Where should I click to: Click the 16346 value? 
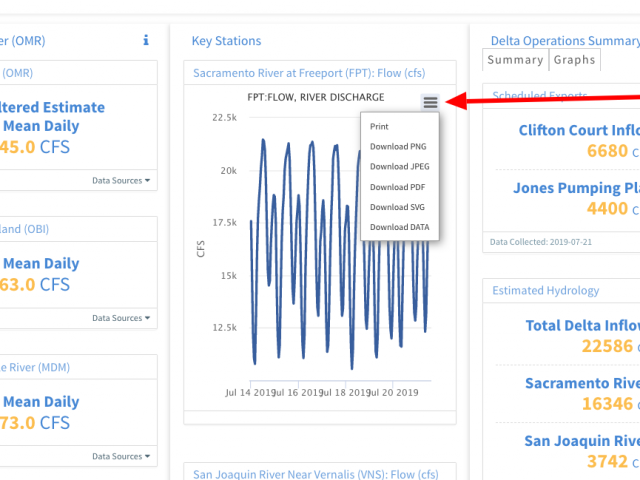point(607,404)
